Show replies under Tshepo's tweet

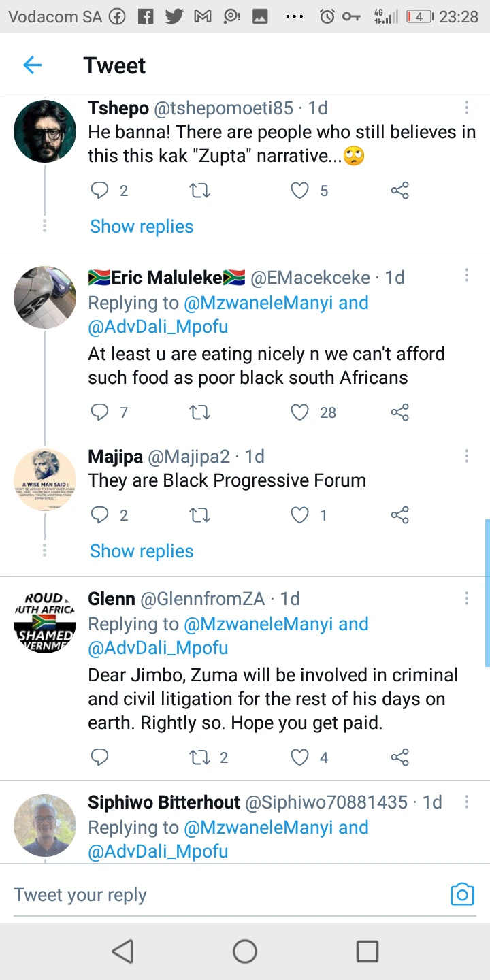[142, 227]
